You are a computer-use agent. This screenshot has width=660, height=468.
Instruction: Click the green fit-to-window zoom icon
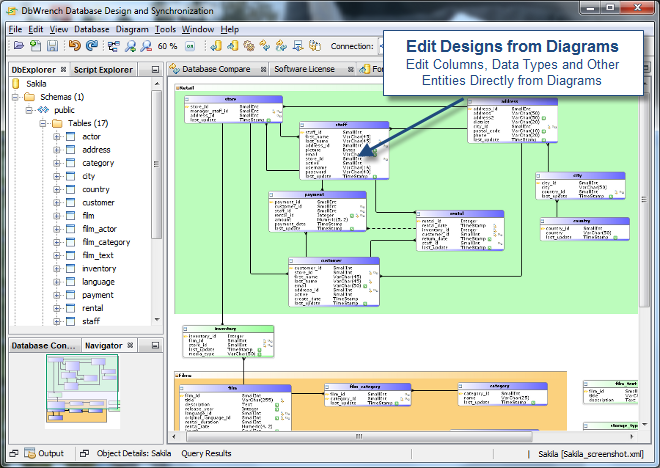pyautogui.click(x=189, y=46)
